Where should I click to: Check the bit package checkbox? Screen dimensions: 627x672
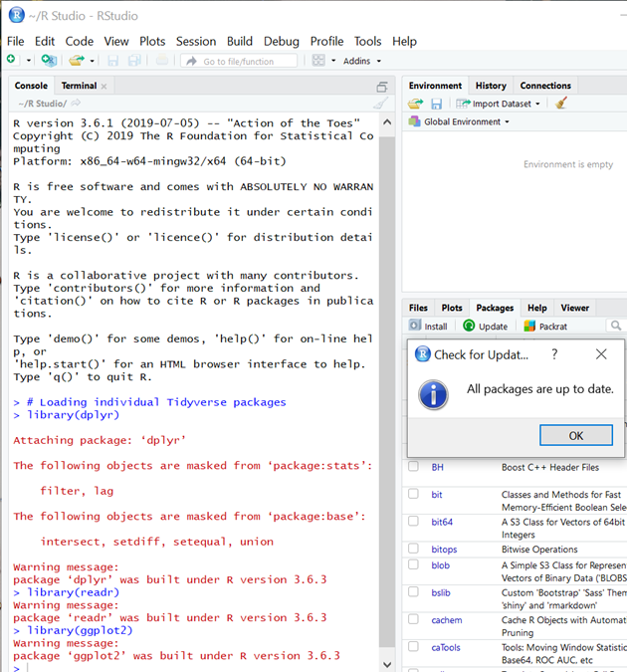(x=413, y=494)
